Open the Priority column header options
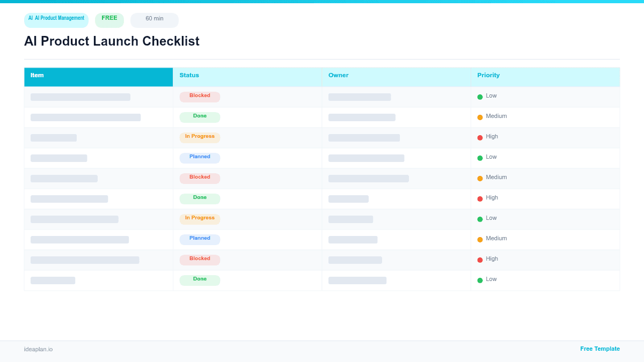644x362 pixels. pos(488,75)
